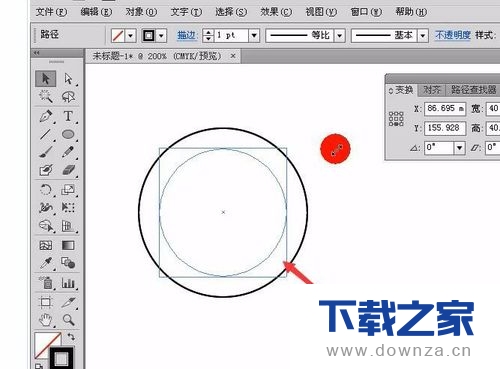Select the Zoom tool

pos(68,320)
